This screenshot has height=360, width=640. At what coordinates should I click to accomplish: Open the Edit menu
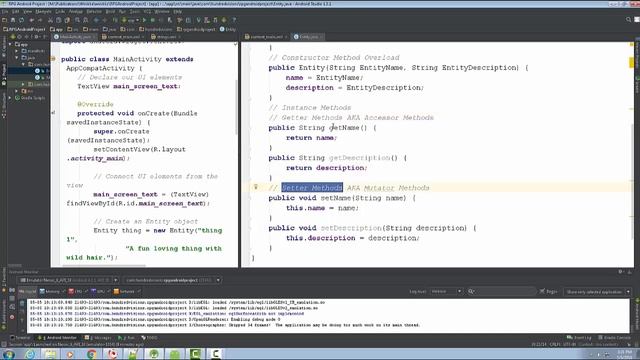pyautogui.click(x=16, y=11)
